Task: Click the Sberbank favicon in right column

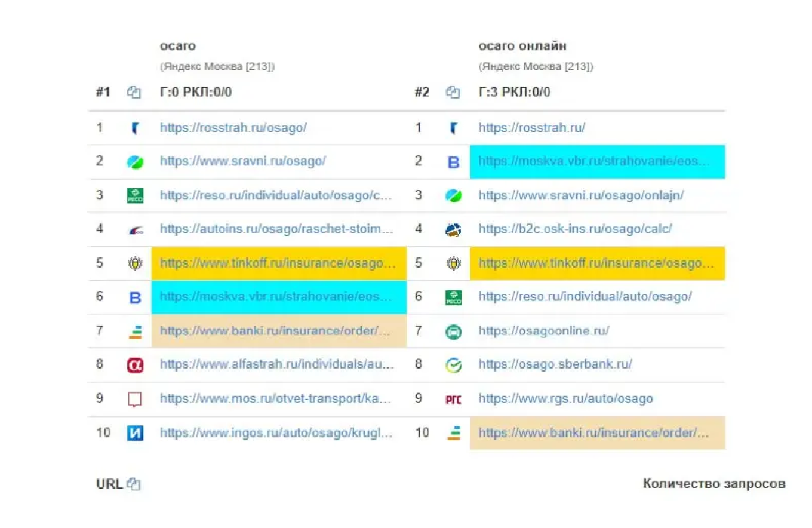Action: coord(453,365)
